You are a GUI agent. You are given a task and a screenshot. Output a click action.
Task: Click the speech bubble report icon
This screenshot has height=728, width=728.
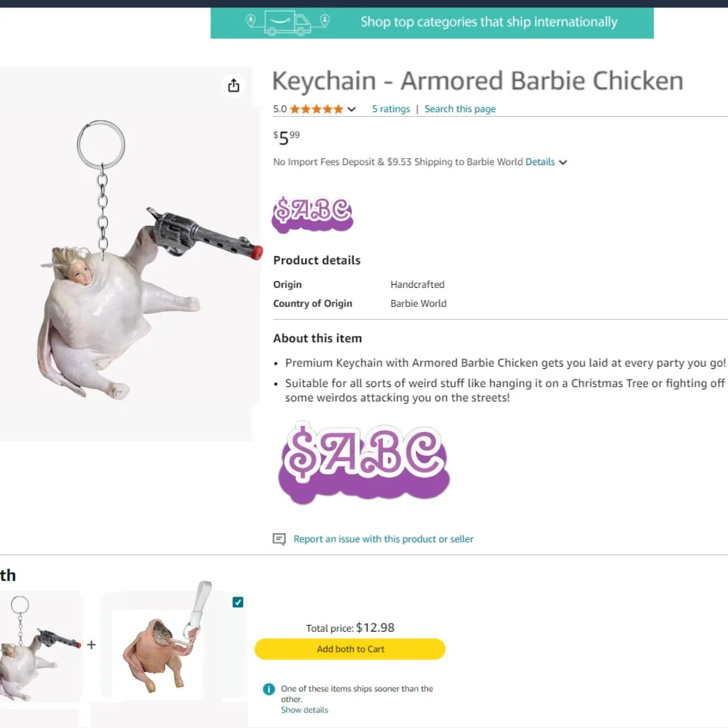tap(279, 539)
